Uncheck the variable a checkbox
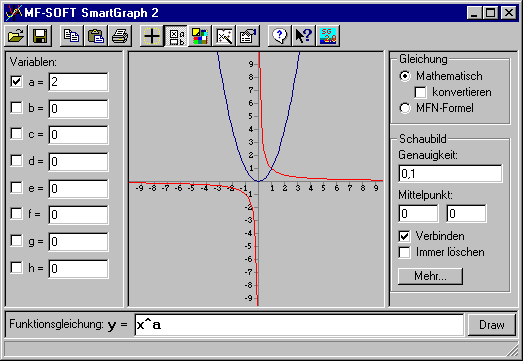The width and height of the screenshot is (523, 361). pyautogui.click(x=16, y=81)
